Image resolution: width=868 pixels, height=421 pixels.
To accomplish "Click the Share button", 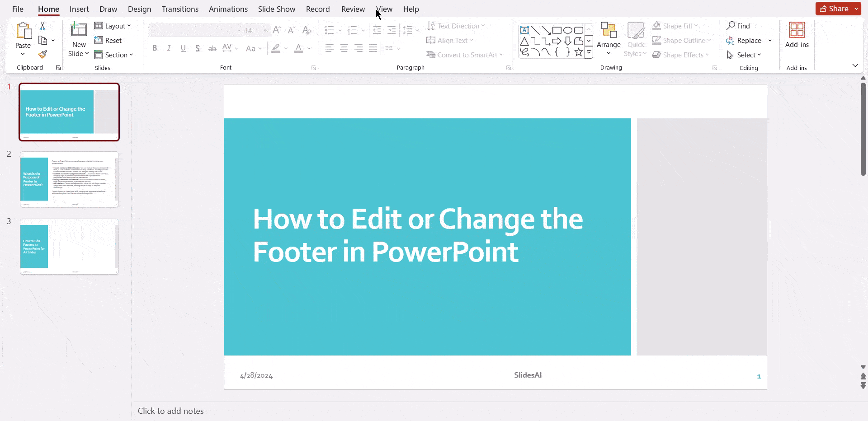I will coord(834,9).
